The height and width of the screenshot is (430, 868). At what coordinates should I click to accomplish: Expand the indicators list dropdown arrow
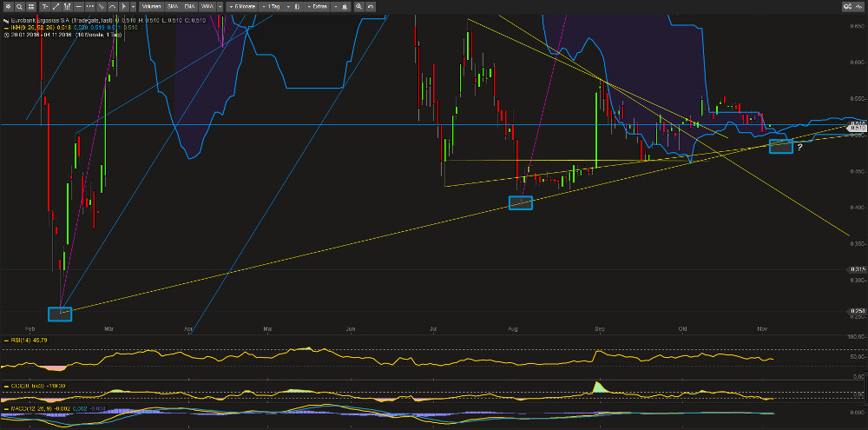tap(220, 7)
